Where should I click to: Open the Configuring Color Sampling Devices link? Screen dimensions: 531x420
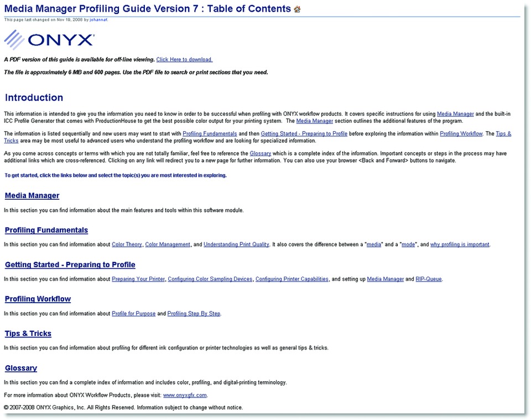click(210, 279)
